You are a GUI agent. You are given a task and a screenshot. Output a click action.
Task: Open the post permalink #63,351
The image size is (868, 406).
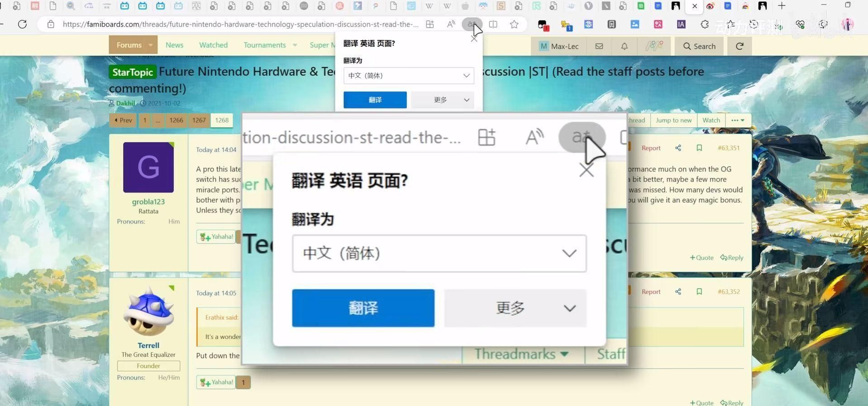tap(729, 148)
